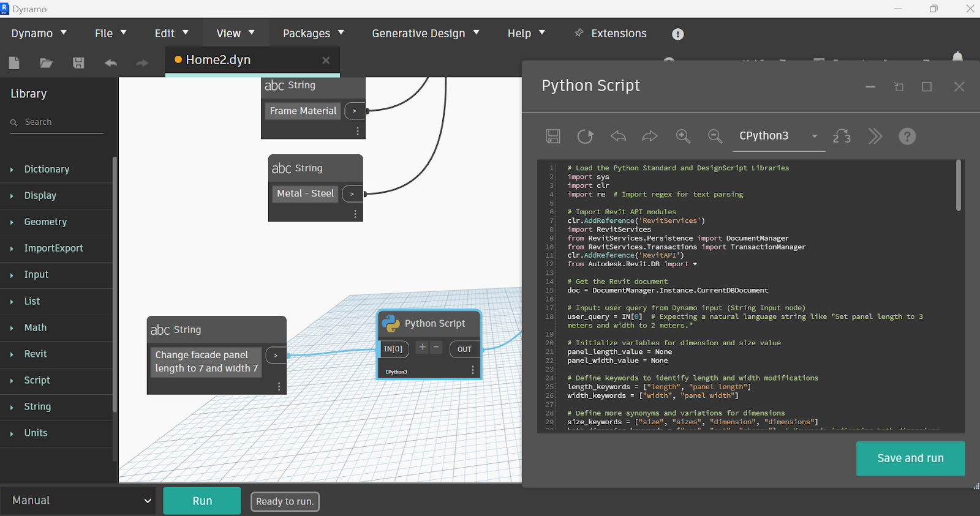The width and height of the screenshot is (980, 516).
Task: Open the Help menu
Action: (526, 34)
